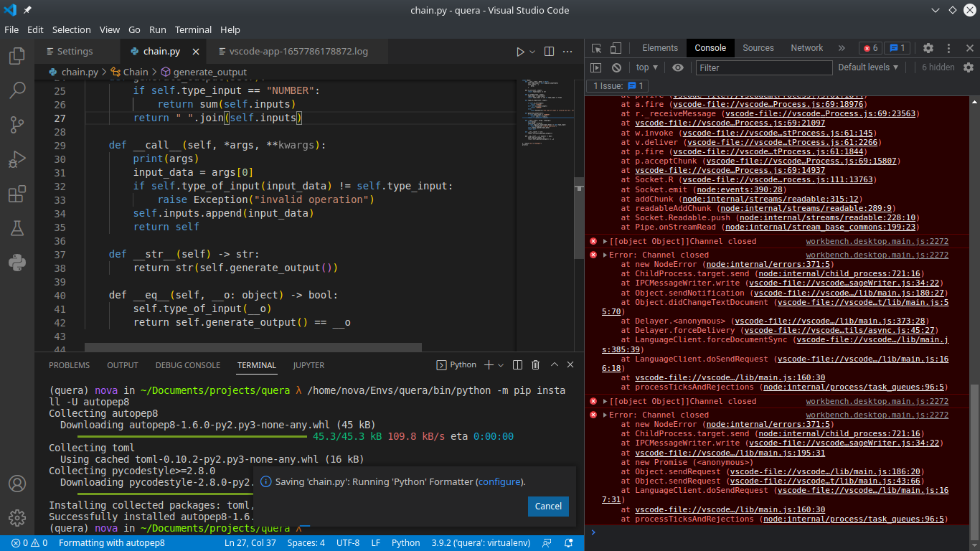Kill the terminal with the trash icon
The width and height of the screenshot is (980, 551).
(534, 364)
